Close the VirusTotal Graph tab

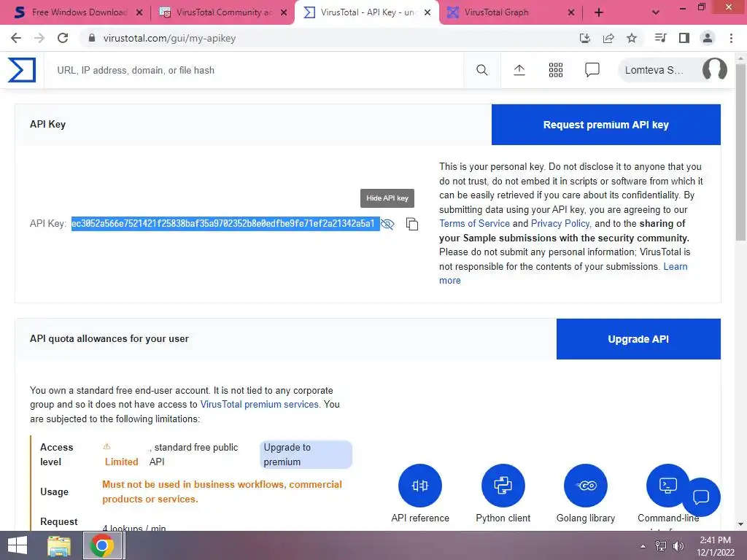tap(570, 13)
